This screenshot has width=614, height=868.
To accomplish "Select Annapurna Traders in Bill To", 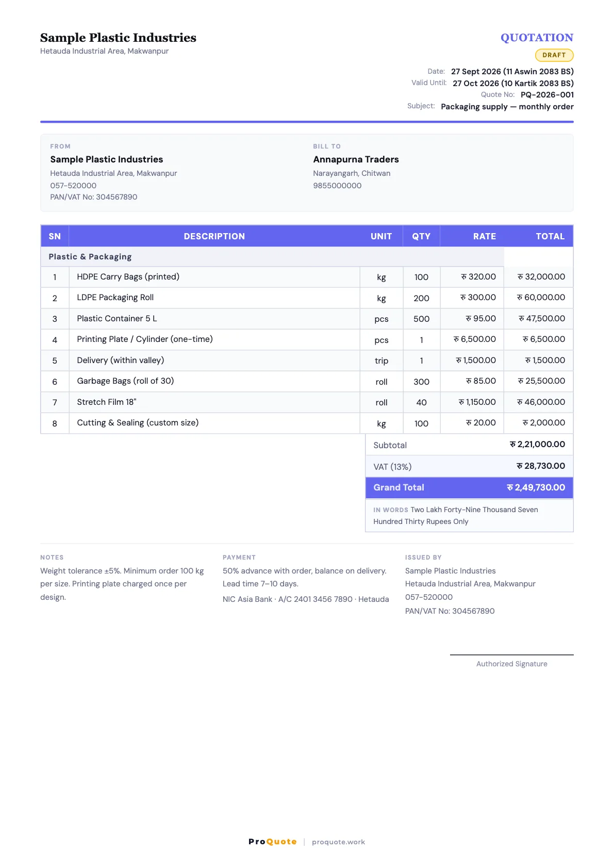I will (356, 159).
